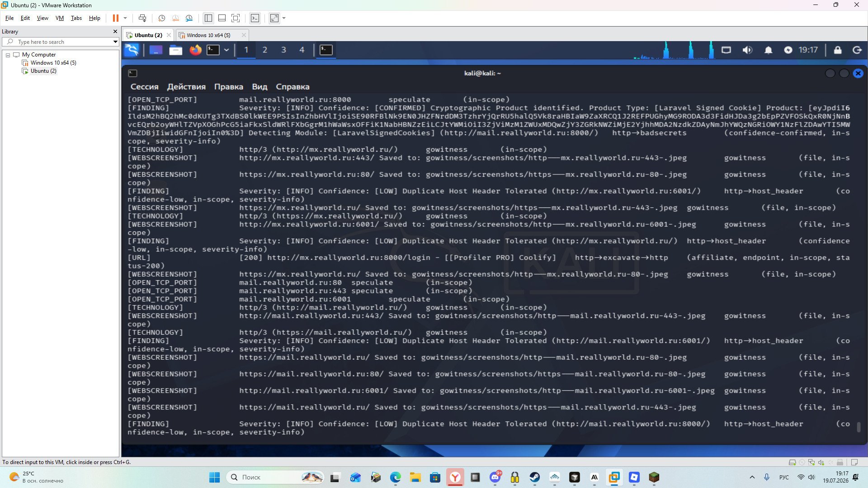Open weather widget showing 25°C
This screenshot has width=868, height=488.
coord(37,477)
